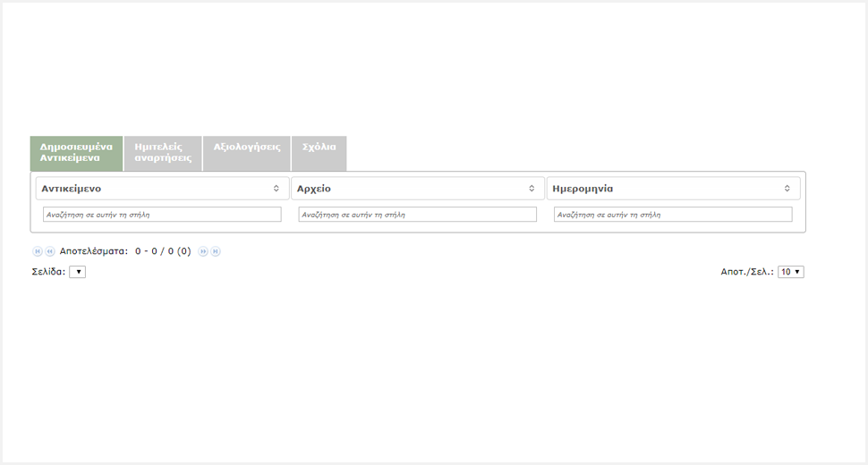Click the Αντικείμενο column header label

(72, 189)
